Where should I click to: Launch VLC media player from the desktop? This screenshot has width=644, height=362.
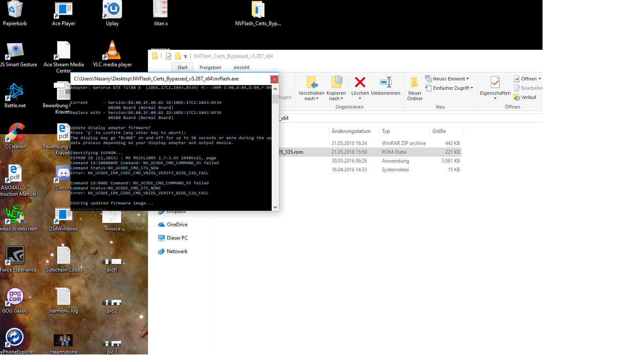click(112, 54)
